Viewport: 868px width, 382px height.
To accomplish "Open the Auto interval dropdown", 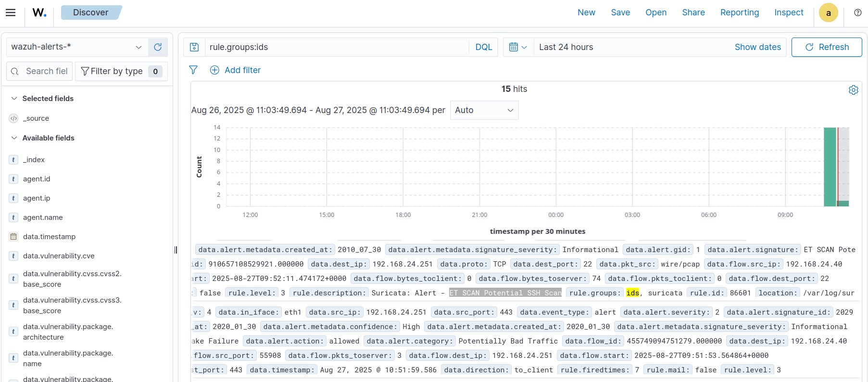I will point(484,110).
